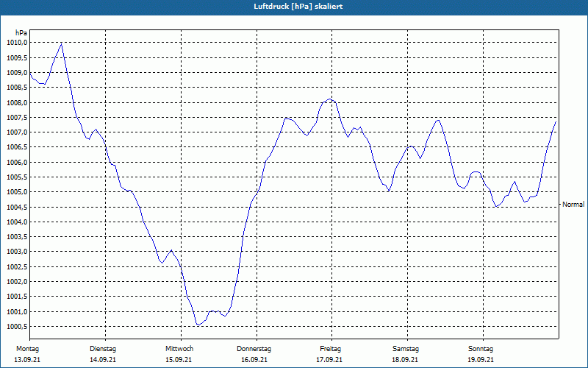The width and height of the screenshot is (588, 368).
Task: Click the 1006,0 axis value
Action: coord(17,162)
